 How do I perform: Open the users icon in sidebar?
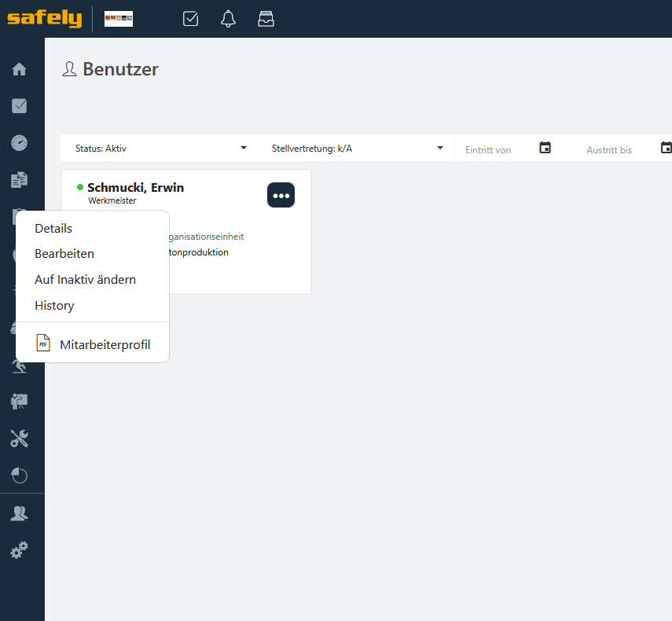(x=20, y=513)
